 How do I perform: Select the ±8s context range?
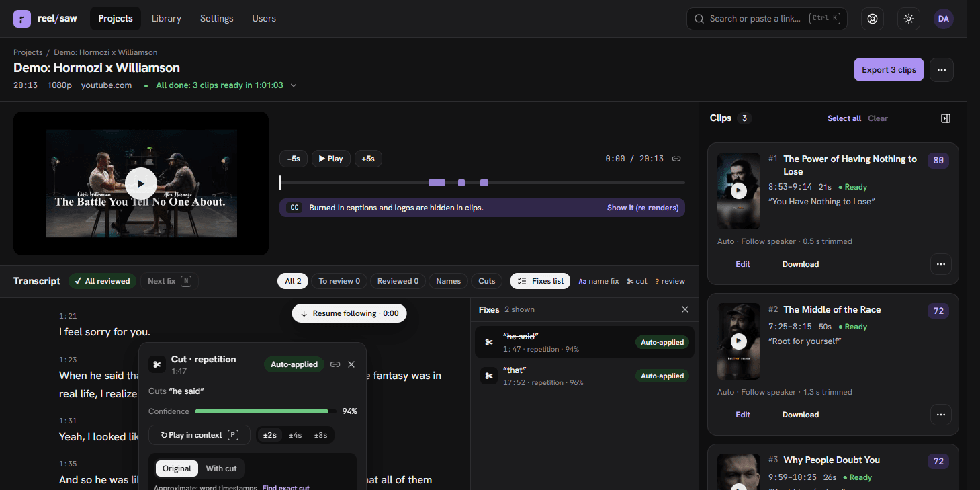coord(321,435)
